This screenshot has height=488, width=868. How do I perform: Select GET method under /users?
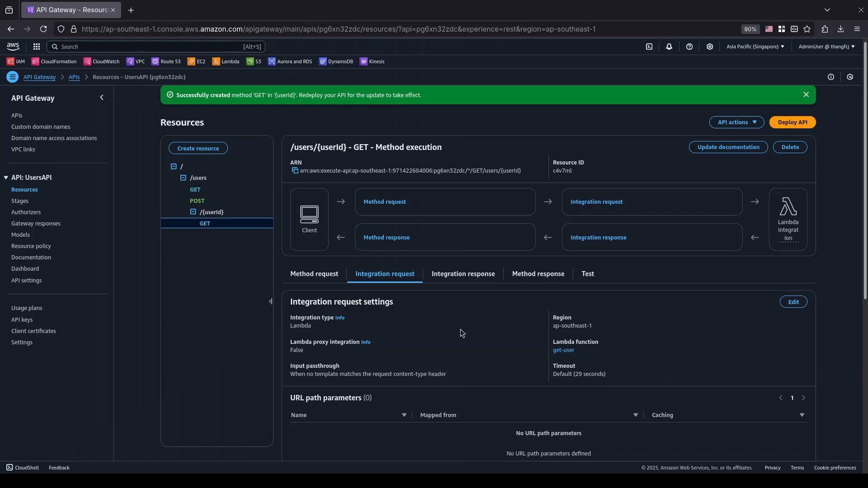[195, 189]
